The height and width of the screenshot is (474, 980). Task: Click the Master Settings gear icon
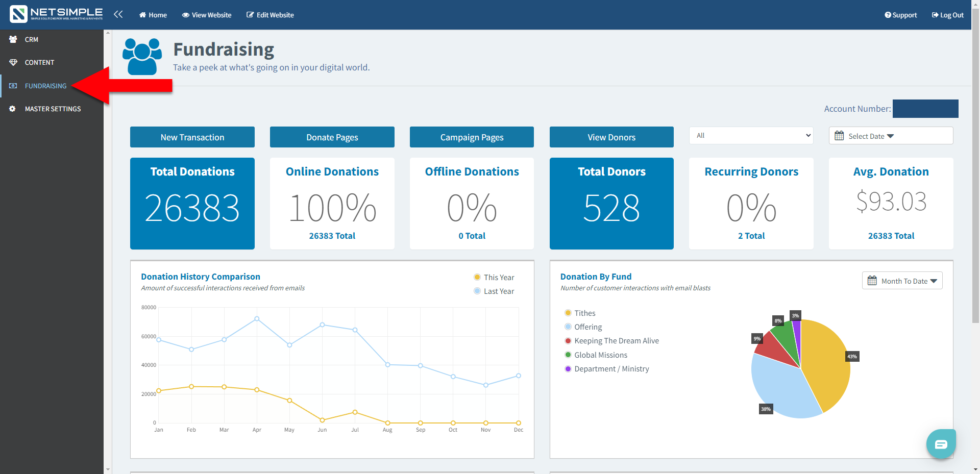pos(13,109)
